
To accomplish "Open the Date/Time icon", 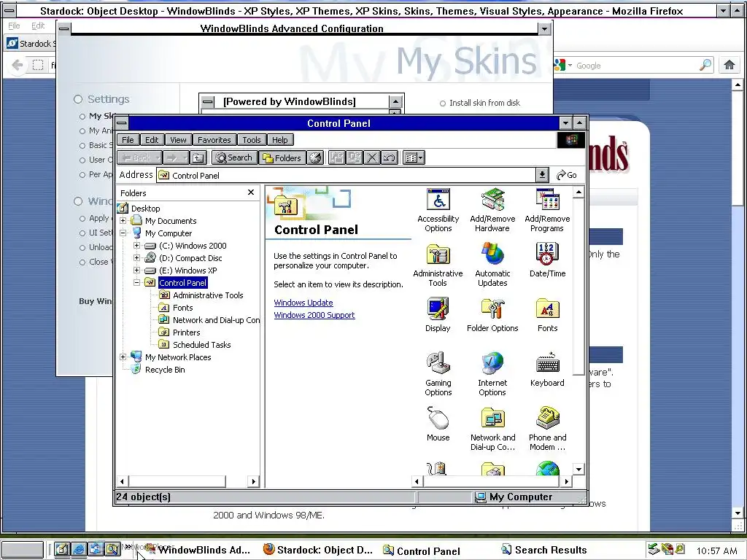I will point(547,260).
